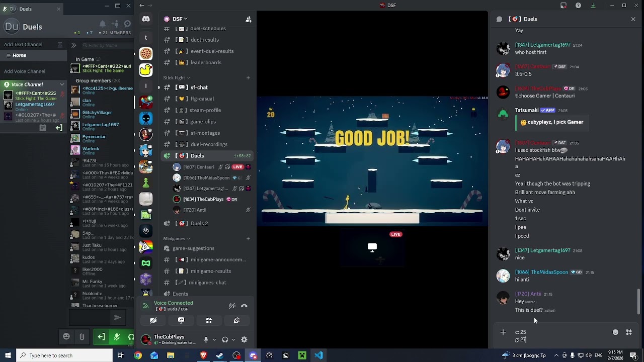Open Visual Studio Code from taskbar
This screenshot has width=644, height=362.
318,355
